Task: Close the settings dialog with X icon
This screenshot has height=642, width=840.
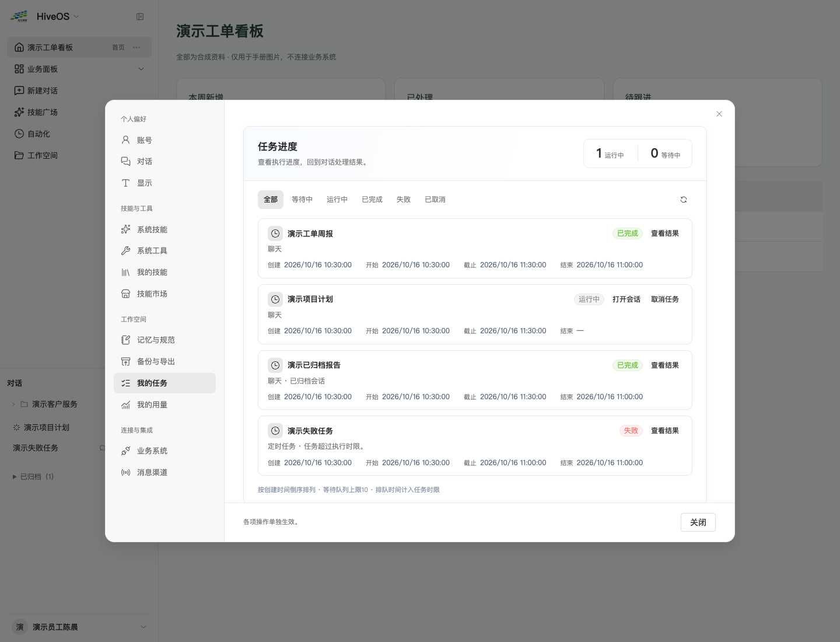Action: pos(719,114)
